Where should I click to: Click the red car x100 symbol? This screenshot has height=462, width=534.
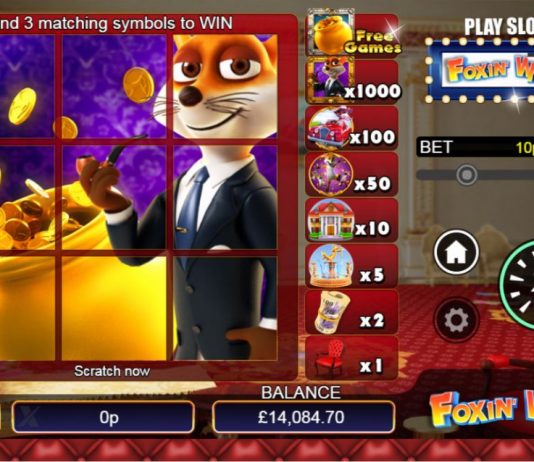click(330, 128)
